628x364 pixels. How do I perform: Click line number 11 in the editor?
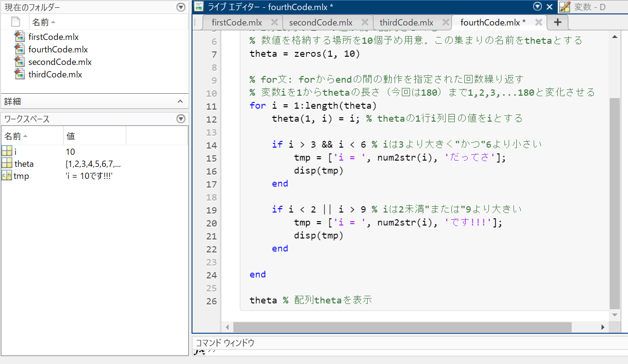click(x=212, y=106)
